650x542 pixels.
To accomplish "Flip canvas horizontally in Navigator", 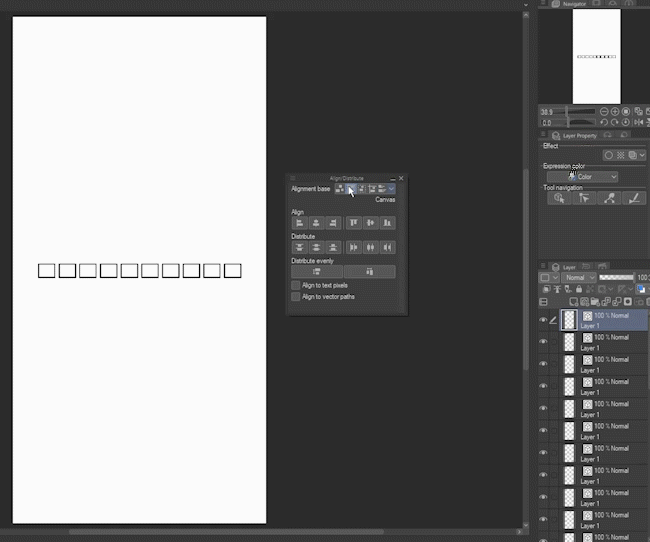I will 638,122.
